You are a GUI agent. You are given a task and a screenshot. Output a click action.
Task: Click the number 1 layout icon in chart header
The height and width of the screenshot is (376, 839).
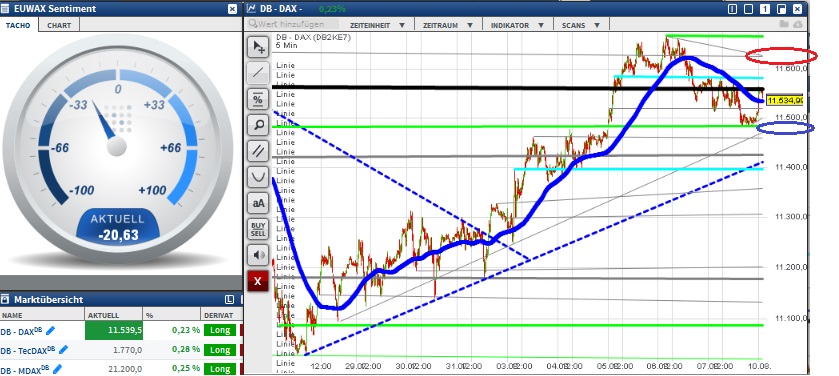click(765, 9)
